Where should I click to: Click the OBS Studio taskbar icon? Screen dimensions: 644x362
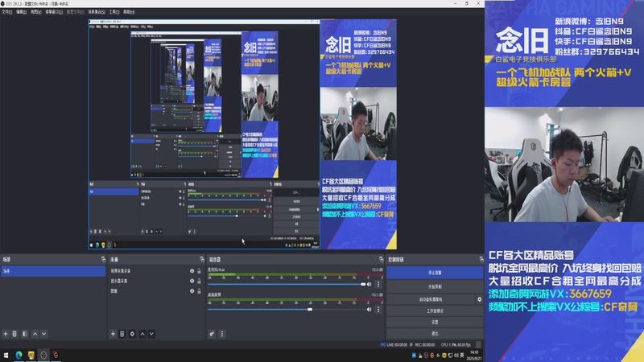[43, 355]
